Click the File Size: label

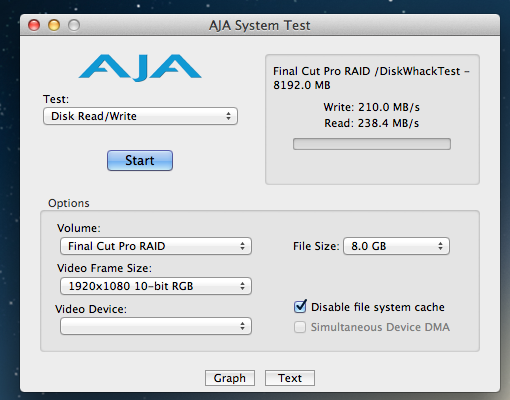click(316, 246)
